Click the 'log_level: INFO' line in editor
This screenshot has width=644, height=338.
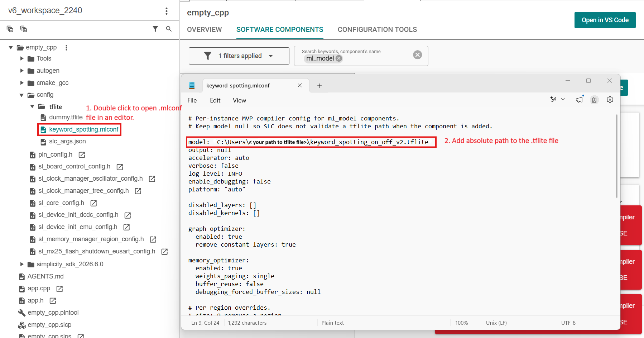click(215, 173)
